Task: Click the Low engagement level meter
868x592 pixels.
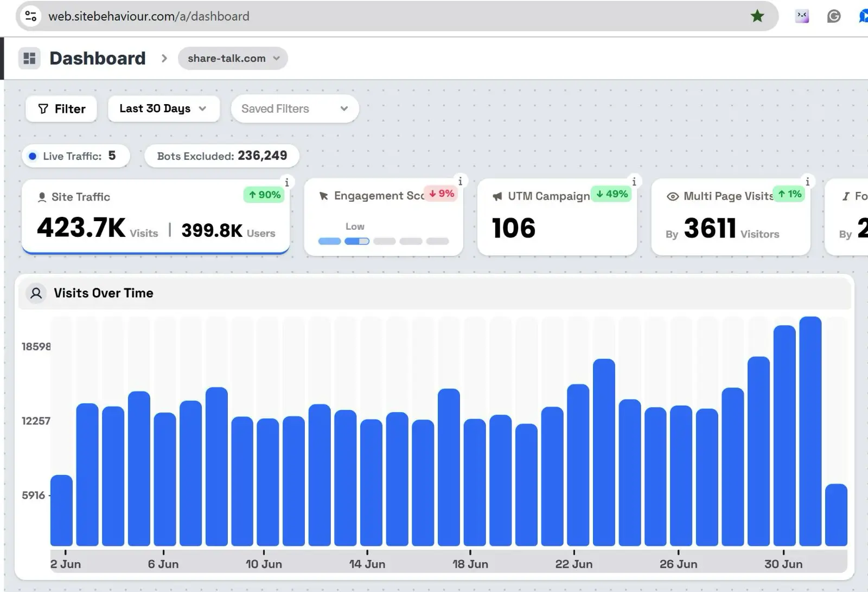Action: point(384,241)
